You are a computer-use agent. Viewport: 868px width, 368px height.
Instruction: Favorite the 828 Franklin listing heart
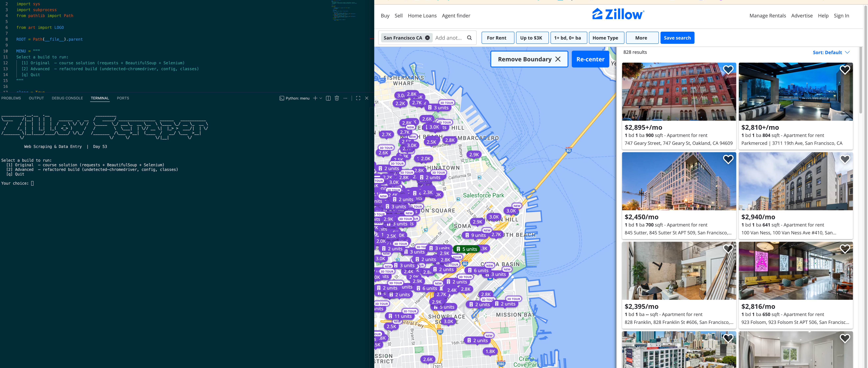click(728, 249)
